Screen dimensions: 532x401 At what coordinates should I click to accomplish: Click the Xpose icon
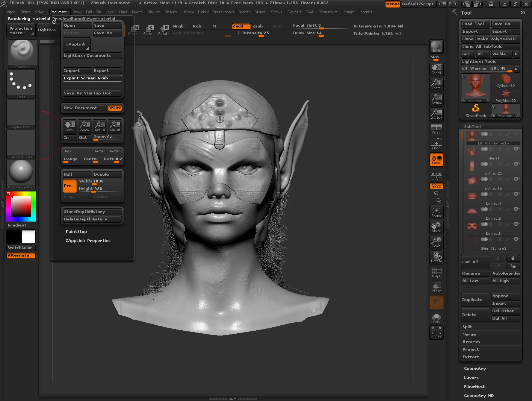click(436, 333)
